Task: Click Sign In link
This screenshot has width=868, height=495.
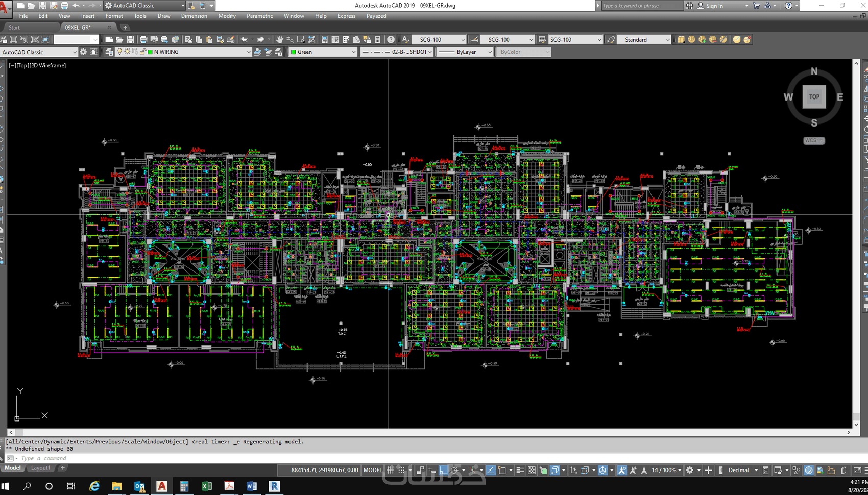Action: coord(714,6)
